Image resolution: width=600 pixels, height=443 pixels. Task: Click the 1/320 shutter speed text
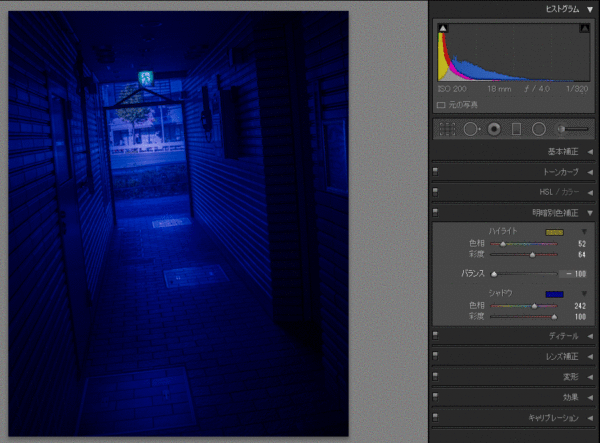[577, 89]
